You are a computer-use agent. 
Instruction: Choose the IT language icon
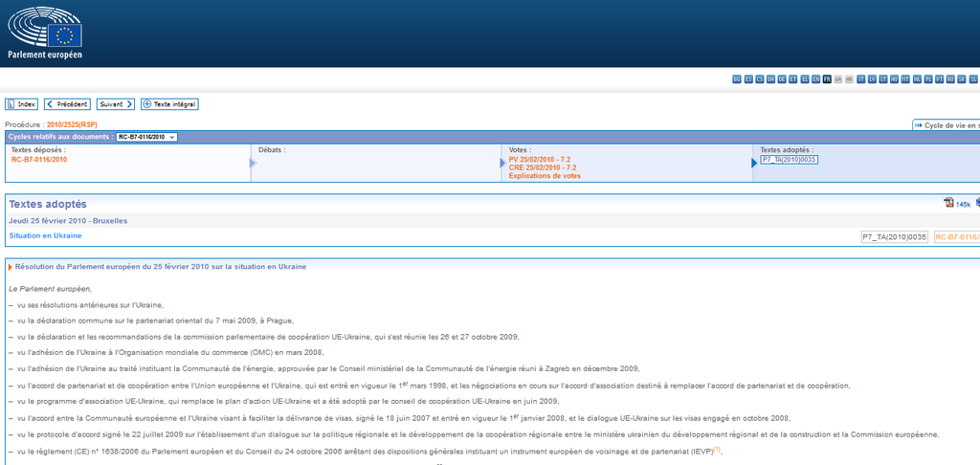860,78
